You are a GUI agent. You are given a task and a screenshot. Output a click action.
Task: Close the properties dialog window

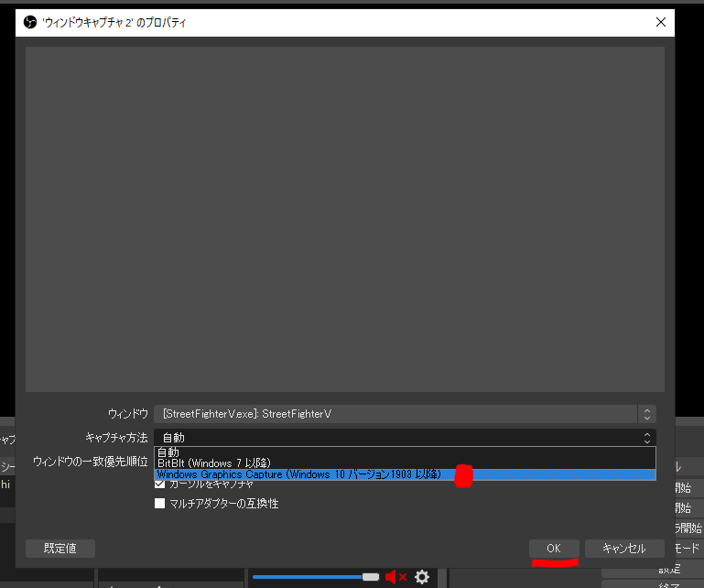(660, 22)
